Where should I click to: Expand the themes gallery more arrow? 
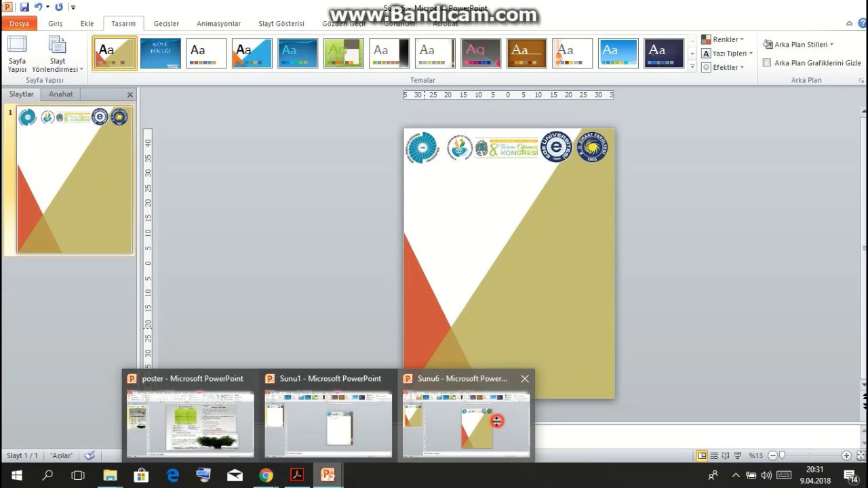(692, 66)
